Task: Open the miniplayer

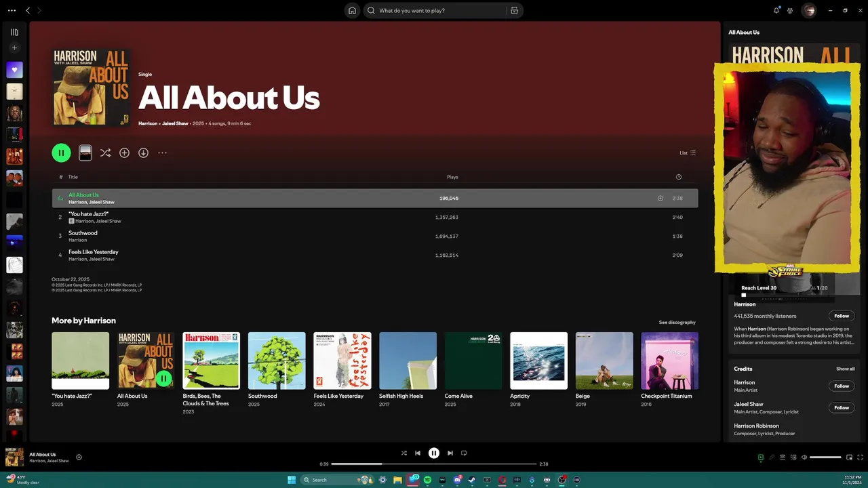Action: point(849,457)
